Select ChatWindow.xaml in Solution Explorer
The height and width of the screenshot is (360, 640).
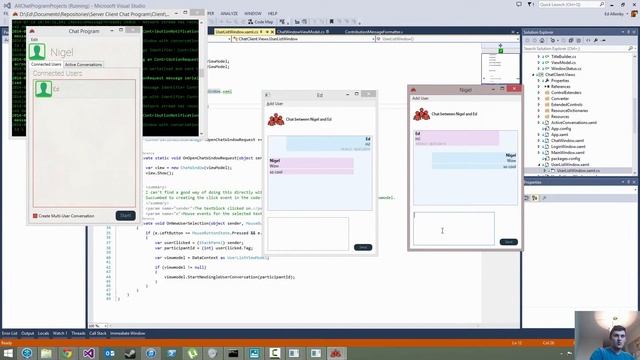567,140
